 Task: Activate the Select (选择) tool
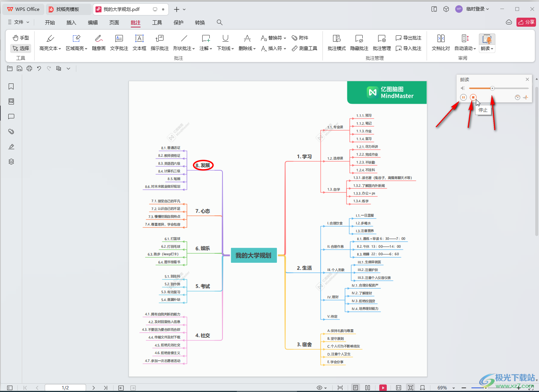(x=21, y=48)
